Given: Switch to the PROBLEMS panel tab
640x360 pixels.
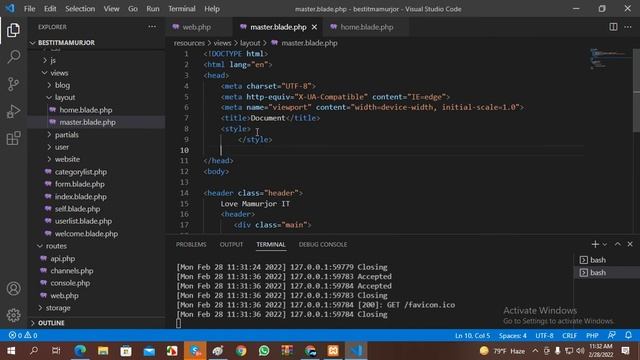Looking at the screenshot, I should [x=191, y=244].
